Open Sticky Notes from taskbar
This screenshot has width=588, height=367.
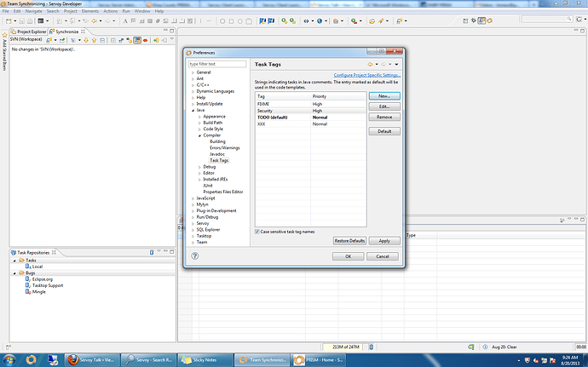(x=205, y=360)
